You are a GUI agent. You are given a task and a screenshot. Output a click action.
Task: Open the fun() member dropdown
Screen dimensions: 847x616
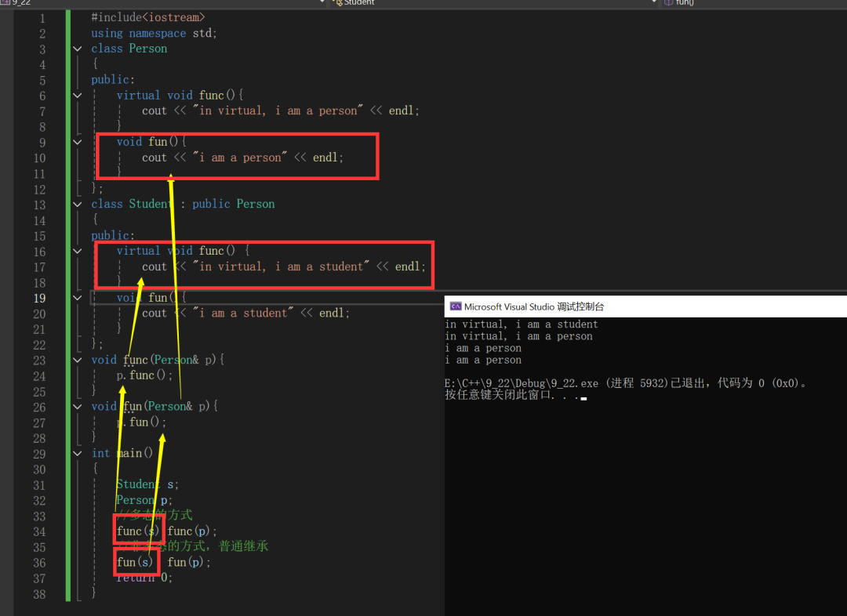tap(756, 2)
